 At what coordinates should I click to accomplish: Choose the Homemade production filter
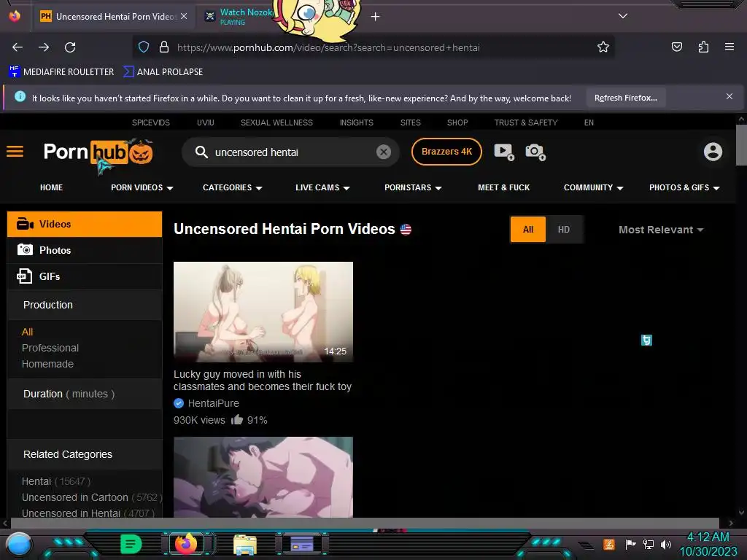click(x=47, y=364)
